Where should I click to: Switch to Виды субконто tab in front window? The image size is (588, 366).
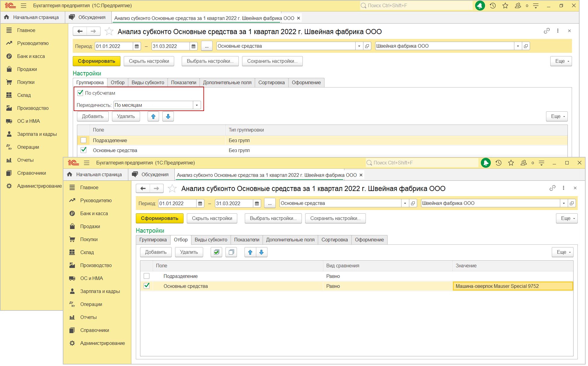point(211,240)
